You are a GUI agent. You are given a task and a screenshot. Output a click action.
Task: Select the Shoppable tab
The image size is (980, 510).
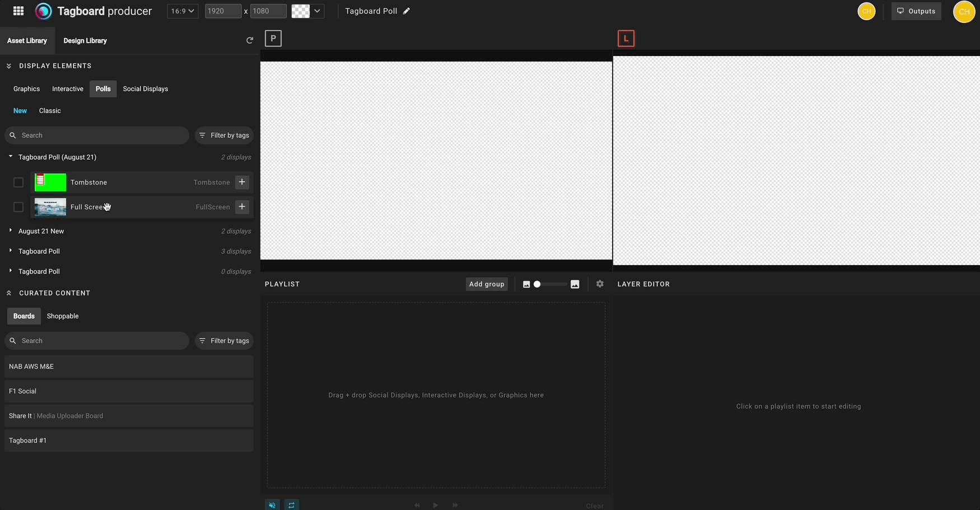click(x=63, y=316)
